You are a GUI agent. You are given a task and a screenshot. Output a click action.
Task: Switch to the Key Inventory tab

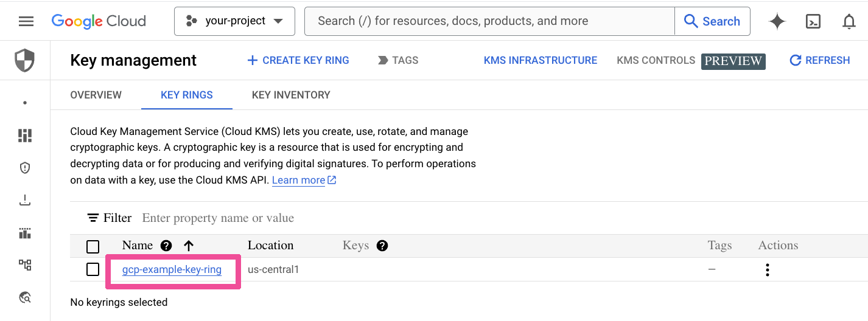291,95
